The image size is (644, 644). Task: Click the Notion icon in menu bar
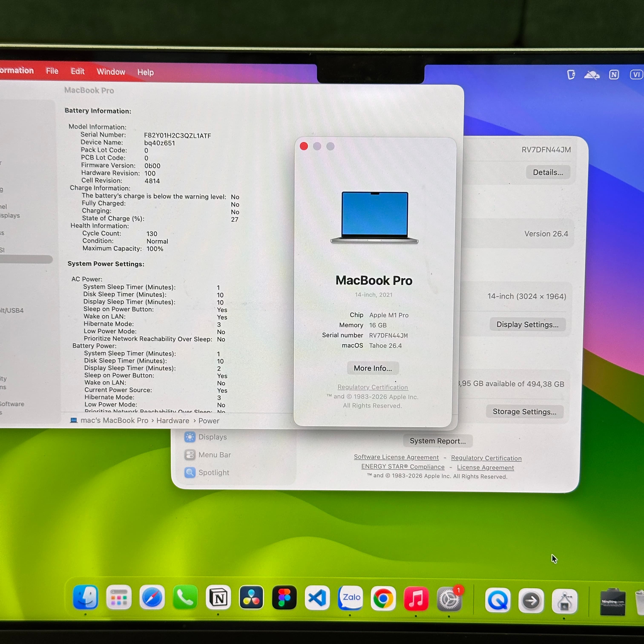tap(614, 75)
